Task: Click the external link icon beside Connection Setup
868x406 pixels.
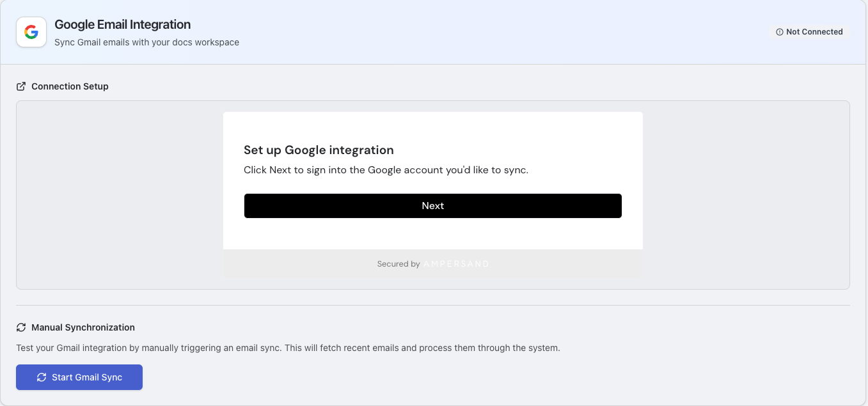Action: pyautogui.click(x=20, y=86)
